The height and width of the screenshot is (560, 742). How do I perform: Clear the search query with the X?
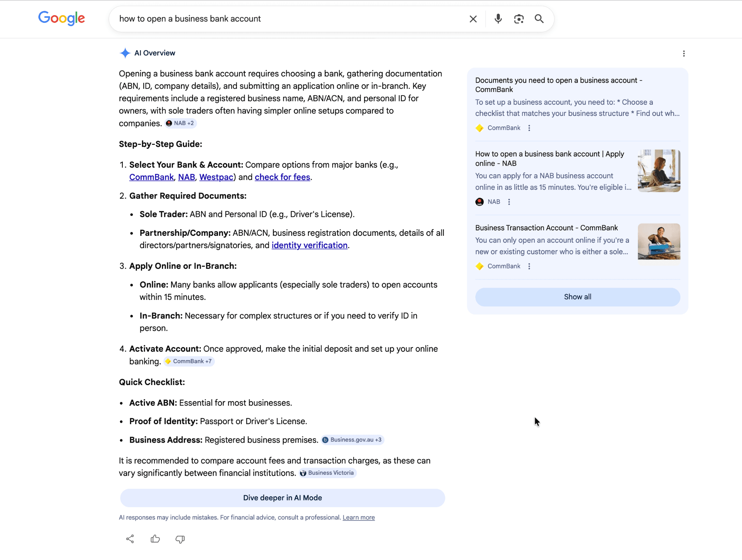click(x=473, y=18)
